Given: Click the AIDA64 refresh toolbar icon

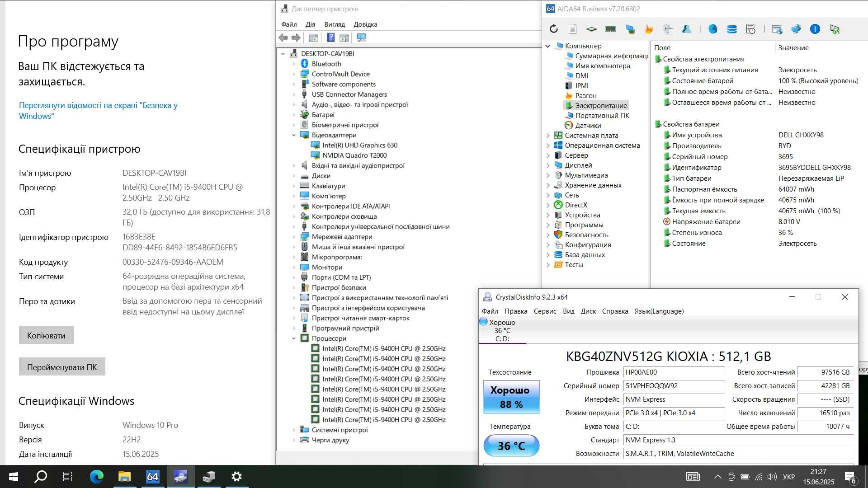Looking at the screenshot, I should point(553,29).
